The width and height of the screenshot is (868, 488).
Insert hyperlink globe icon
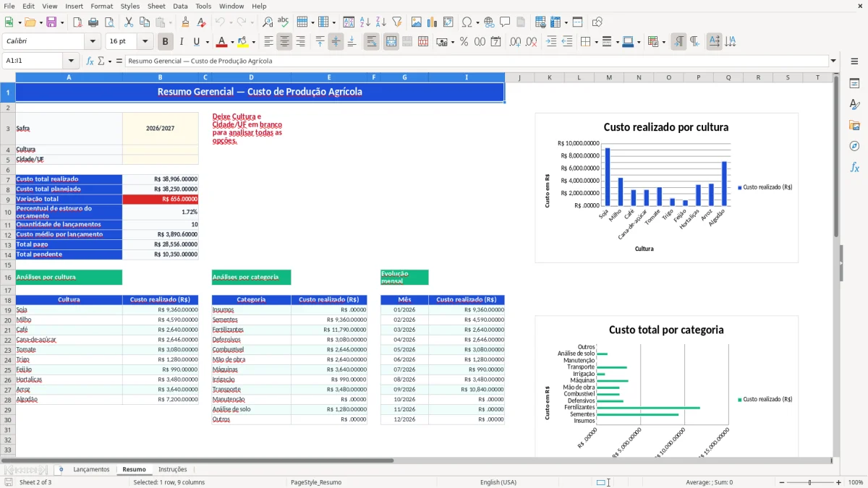pos(489,22)
